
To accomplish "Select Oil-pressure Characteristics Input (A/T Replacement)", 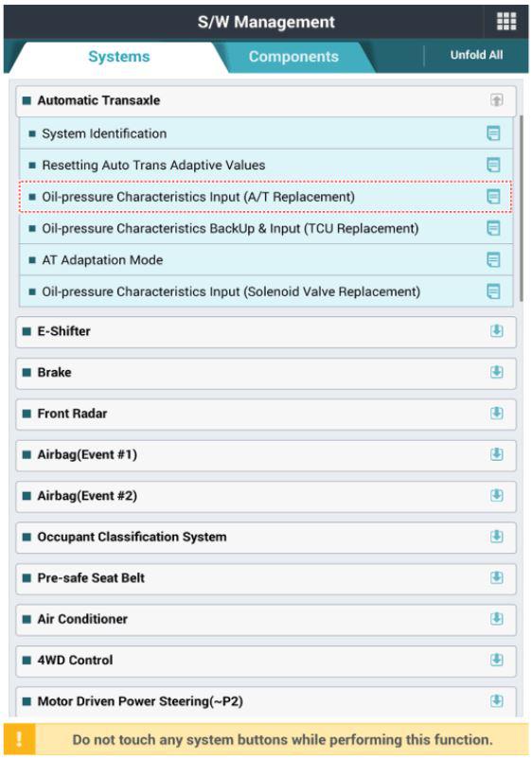I will point(266,197).
